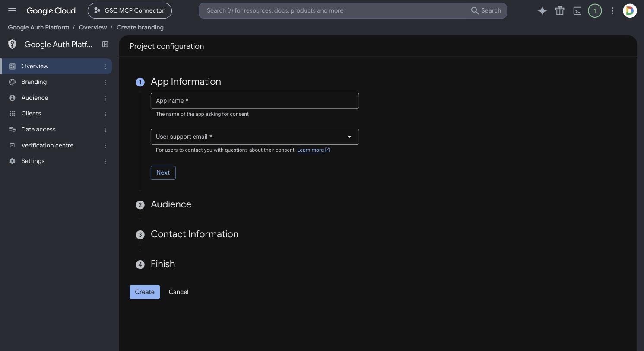Open more options for Verification centre item

[x=105, y=146]
